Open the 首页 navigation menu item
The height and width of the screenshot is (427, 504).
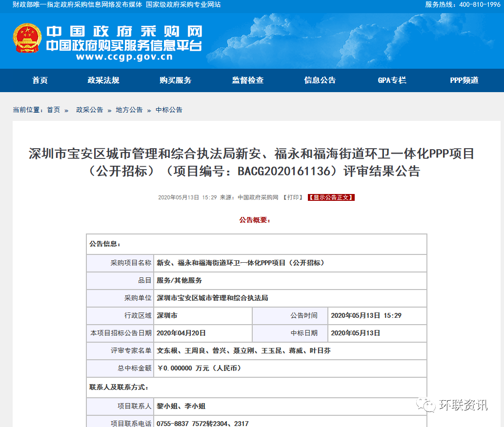[40, 80]
